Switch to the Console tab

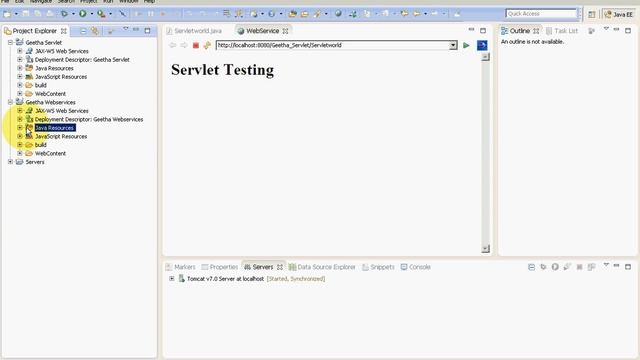[x=416, y=267]
